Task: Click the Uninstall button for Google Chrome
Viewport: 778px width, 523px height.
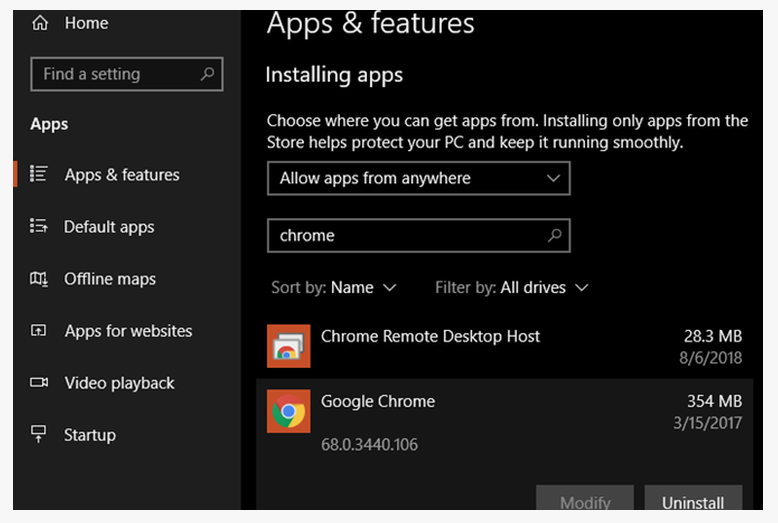Action: (x=693, y=498)
